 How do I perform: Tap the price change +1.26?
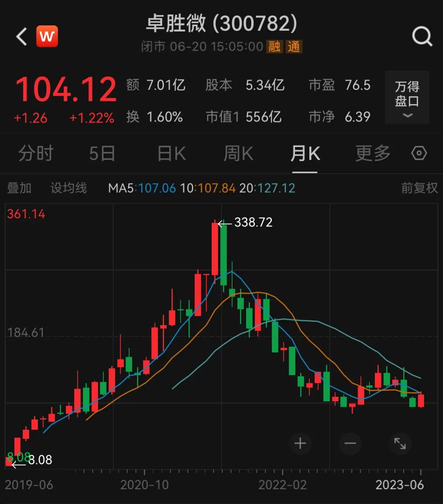coord(31,118)
